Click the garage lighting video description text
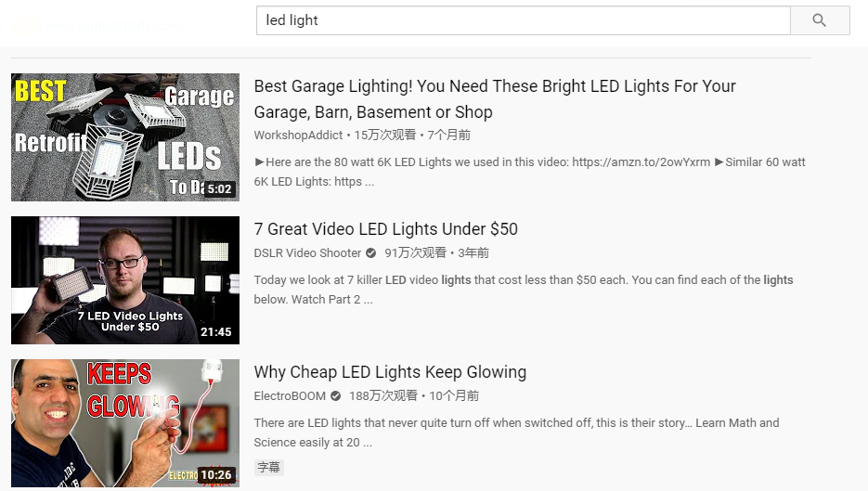The width and height of the screenshot is (868, 491). (x=529, y=172)
